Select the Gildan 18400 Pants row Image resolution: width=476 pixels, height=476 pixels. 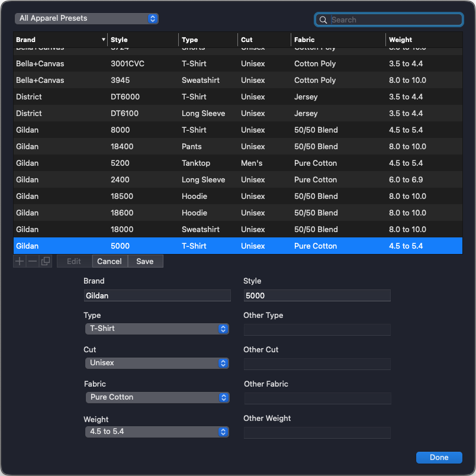coord(237,146)
